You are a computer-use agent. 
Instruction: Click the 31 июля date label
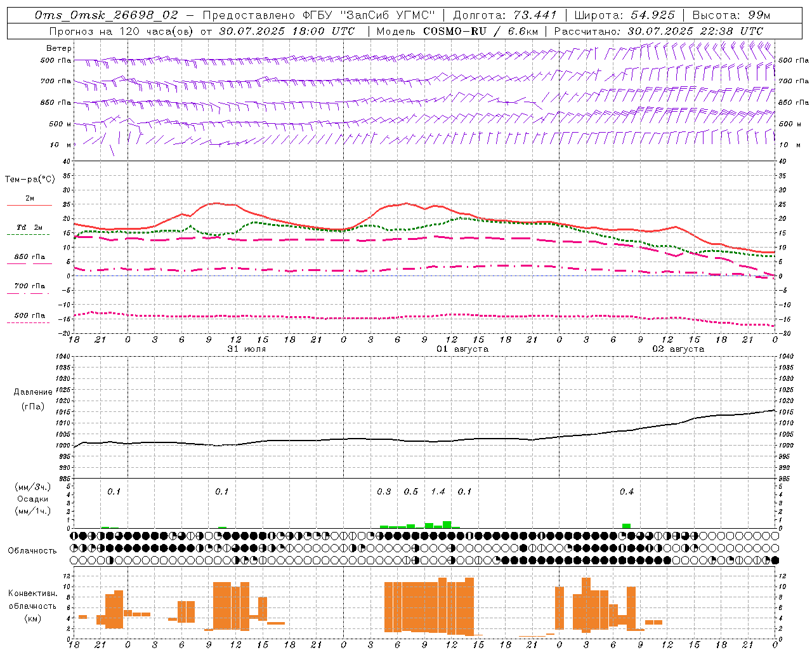(247, 348)
